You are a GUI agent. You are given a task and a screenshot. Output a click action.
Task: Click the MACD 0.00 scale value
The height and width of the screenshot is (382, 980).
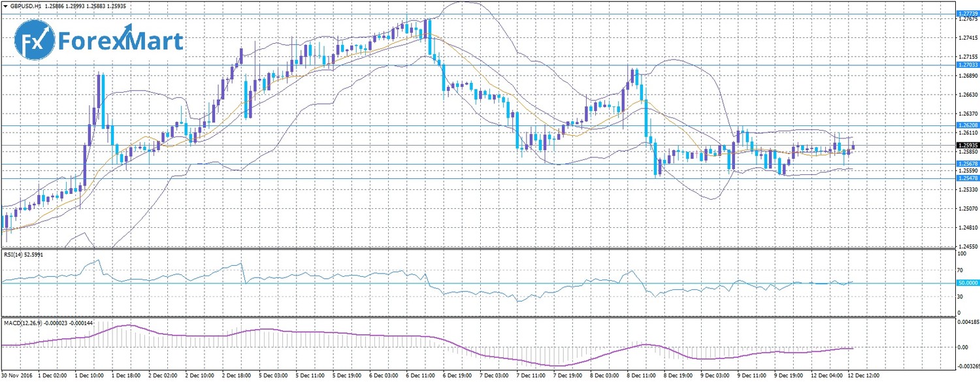[x=962, y=347]
